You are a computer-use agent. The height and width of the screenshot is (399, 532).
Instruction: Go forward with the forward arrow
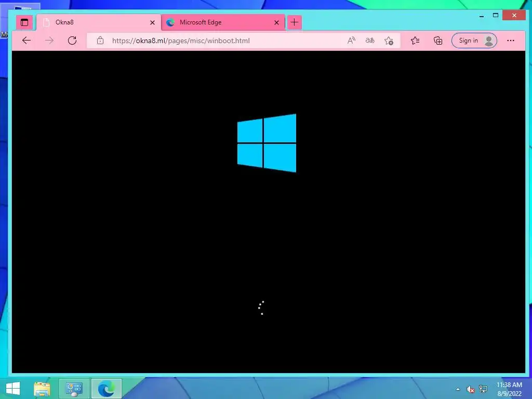click(x=49, y=41)
